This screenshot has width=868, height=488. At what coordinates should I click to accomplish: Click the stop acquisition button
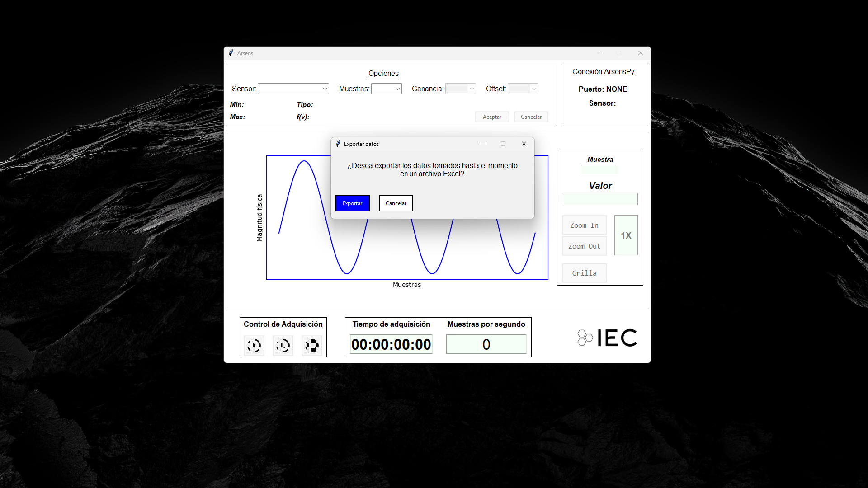coord(312,346)
